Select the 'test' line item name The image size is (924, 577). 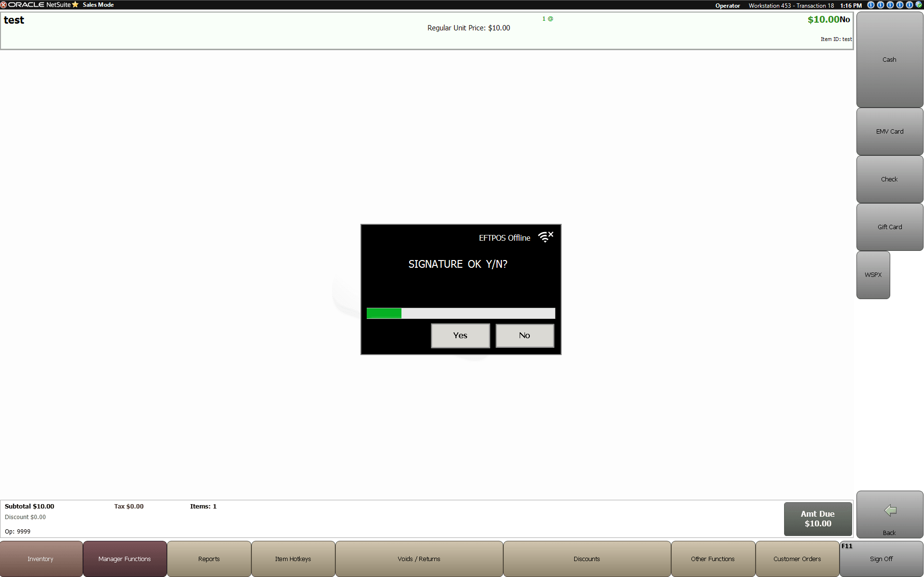tap(14, 20)
